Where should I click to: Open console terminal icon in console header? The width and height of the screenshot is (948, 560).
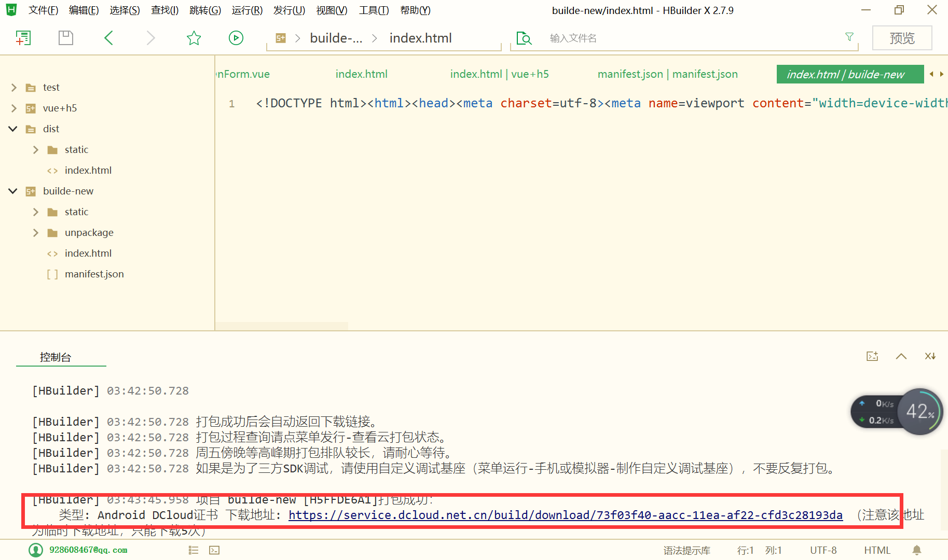tap(872, 356)
